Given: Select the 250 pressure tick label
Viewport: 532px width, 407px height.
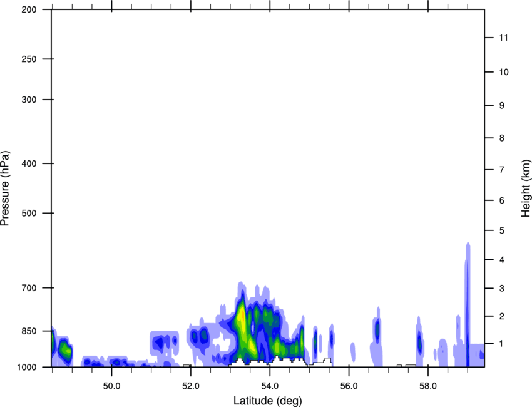Looking at the screenshot, I should coord(29,59).
